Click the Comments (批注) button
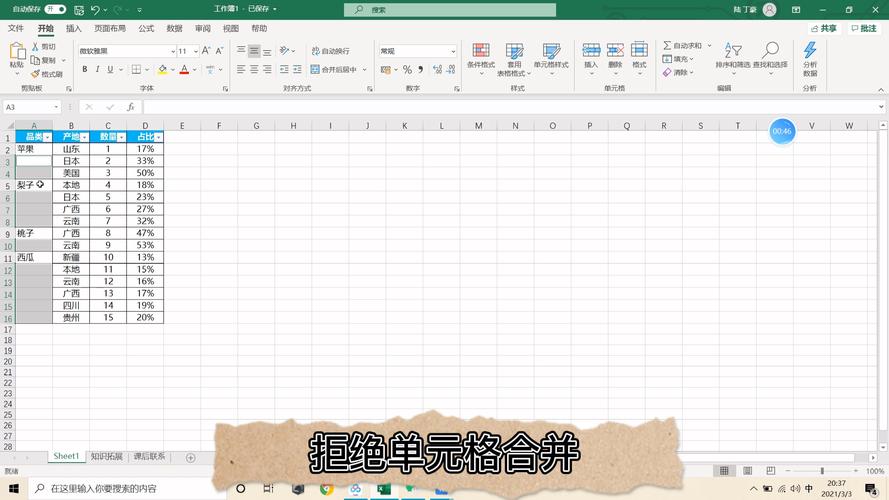The image size is (889, 500). pyautogui.click(x=864, y=28)
